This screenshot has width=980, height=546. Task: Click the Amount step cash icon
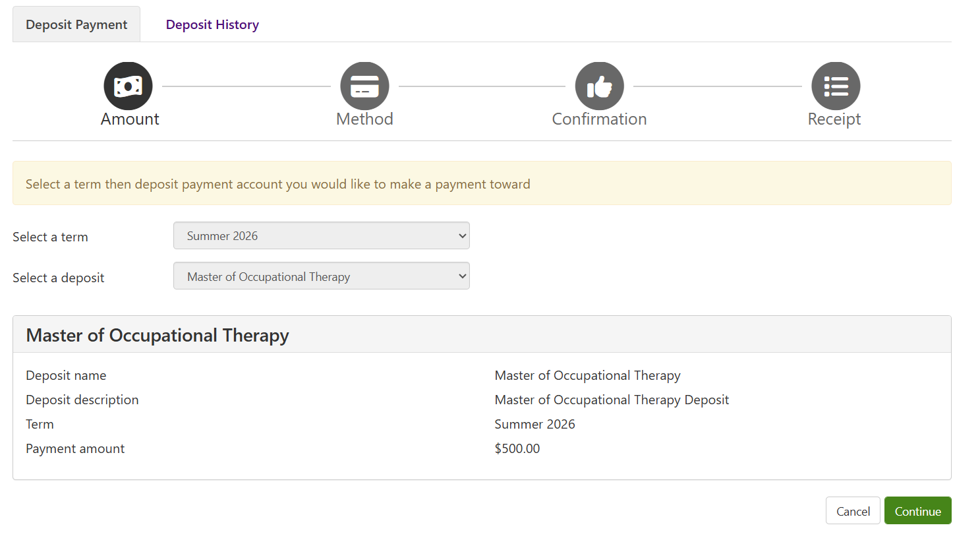click(x=128, y=86)
